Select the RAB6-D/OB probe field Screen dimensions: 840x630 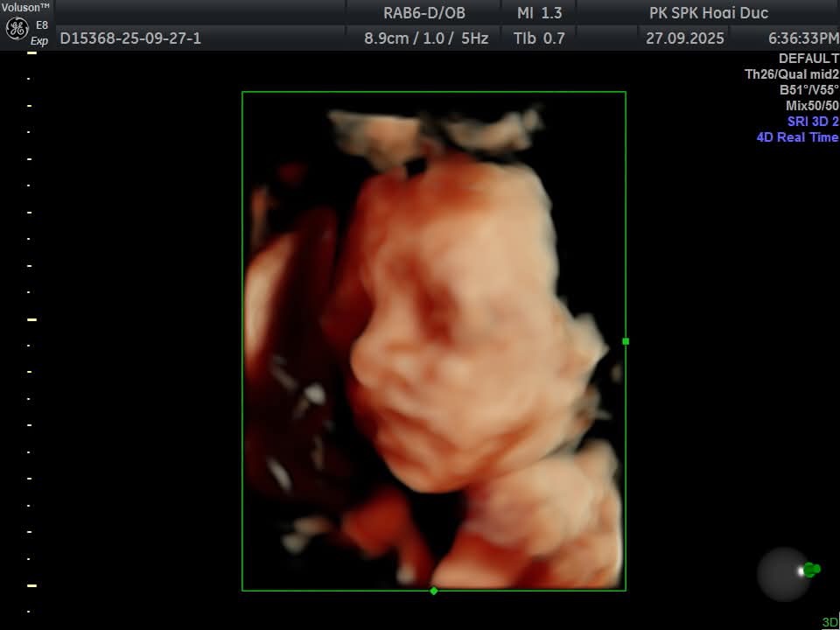(x=424, y=12)
